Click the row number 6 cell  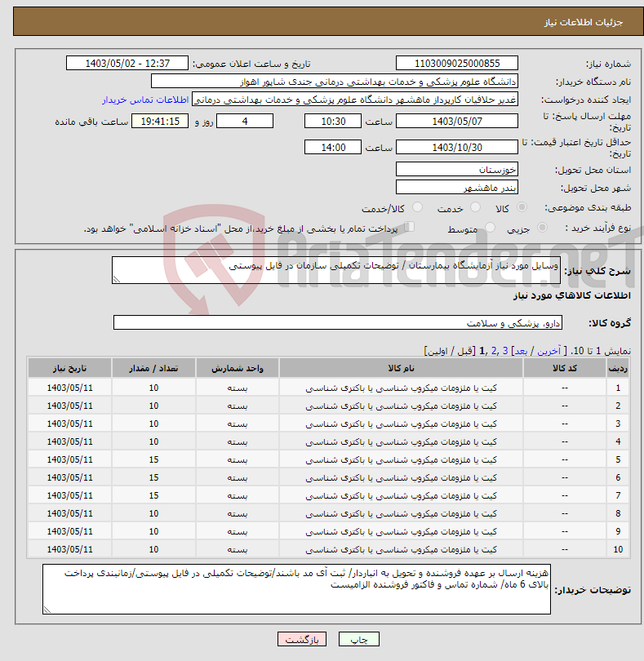click(x=618, y=477)
